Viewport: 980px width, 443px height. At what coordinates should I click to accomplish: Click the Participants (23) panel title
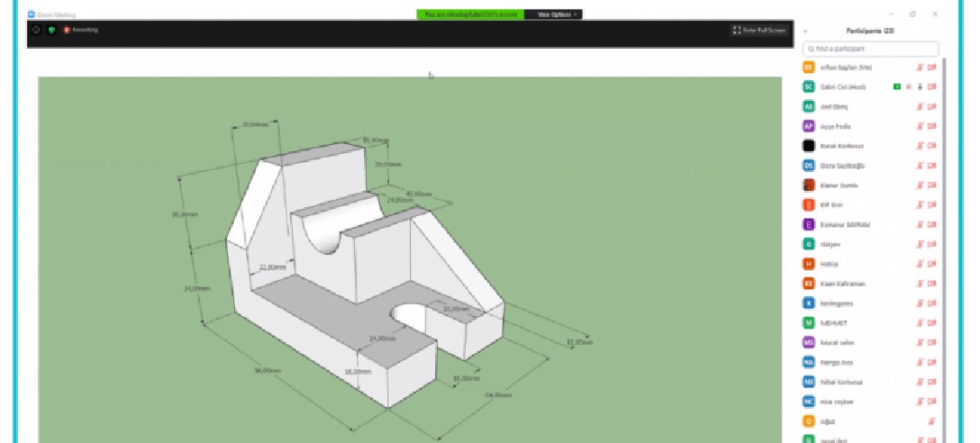pyautogui.click(x=871, y=31)
